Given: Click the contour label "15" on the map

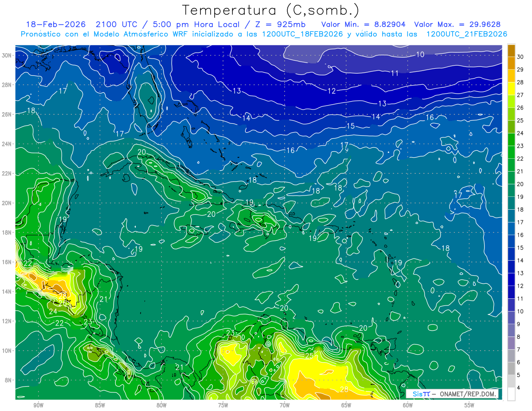Looking at the screenshot, I should (x=350, y=126).
